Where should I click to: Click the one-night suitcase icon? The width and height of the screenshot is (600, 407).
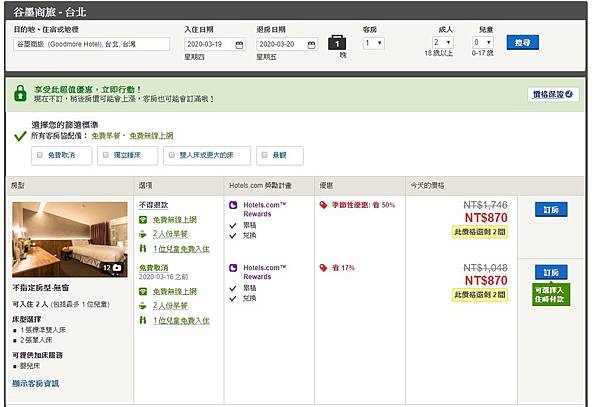pyautogui.click(x=337, y=43)
